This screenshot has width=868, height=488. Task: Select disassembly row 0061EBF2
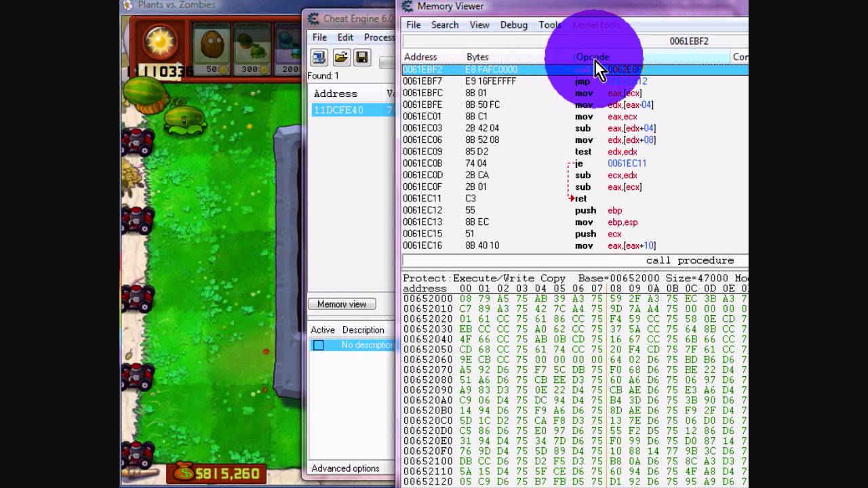pyautogui.click(x=575, y=69)
